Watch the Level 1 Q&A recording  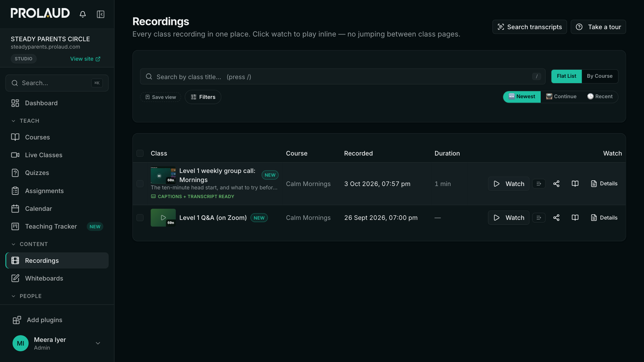point(509,218)
